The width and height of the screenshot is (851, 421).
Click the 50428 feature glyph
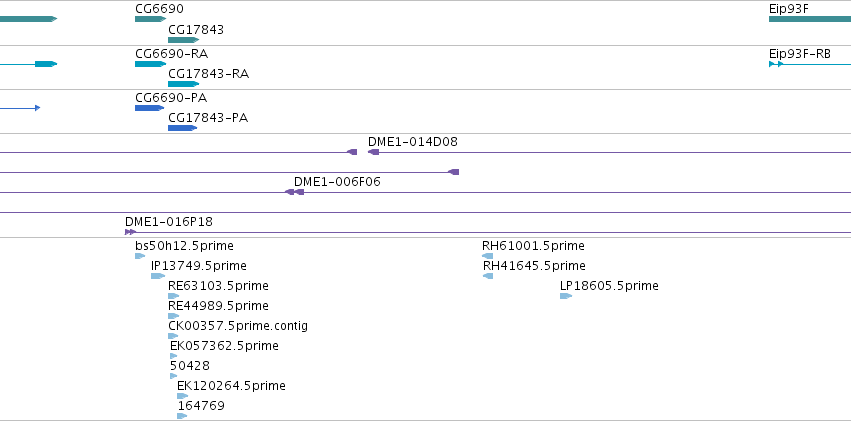(x=174, y=376)
